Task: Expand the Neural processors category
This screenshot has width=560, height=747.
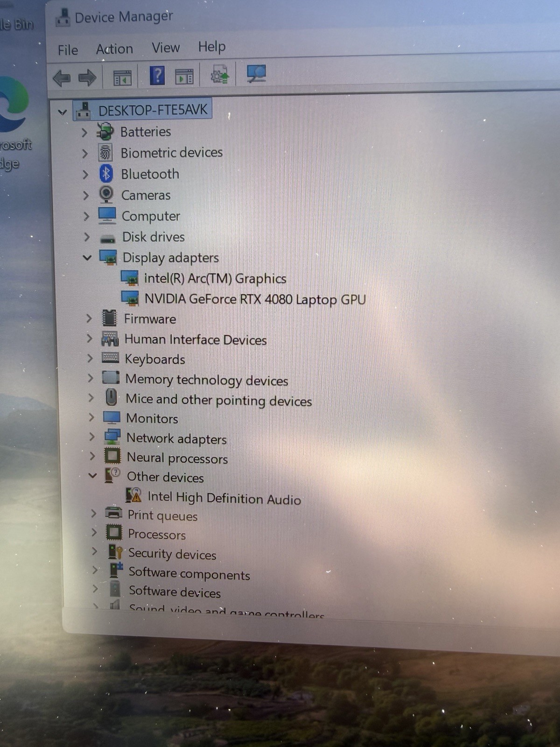Action: (x=92, y=456)
